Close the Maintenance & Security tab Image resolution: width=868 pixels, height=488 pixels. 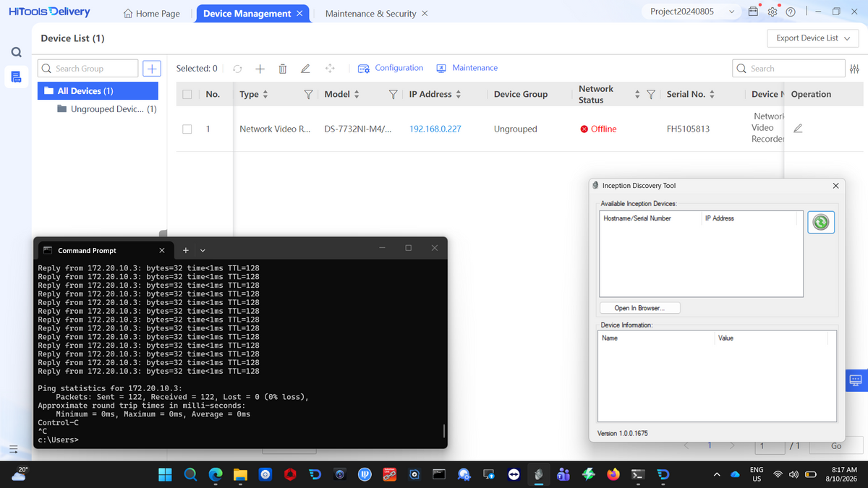coord(425,13)
